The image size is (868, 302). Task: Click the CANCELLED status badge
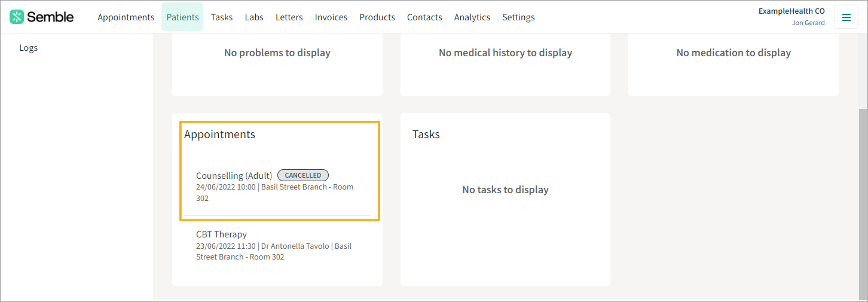tap(303, 175)
